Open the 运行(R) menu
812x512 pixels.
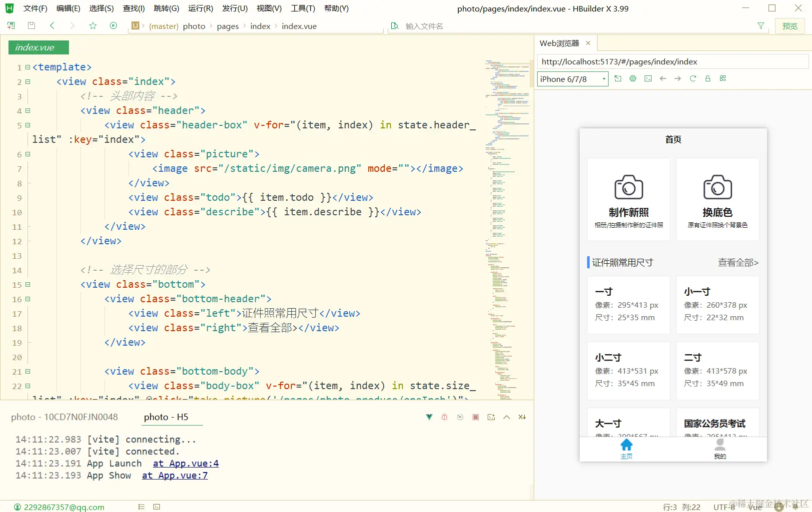click(201, 8)
